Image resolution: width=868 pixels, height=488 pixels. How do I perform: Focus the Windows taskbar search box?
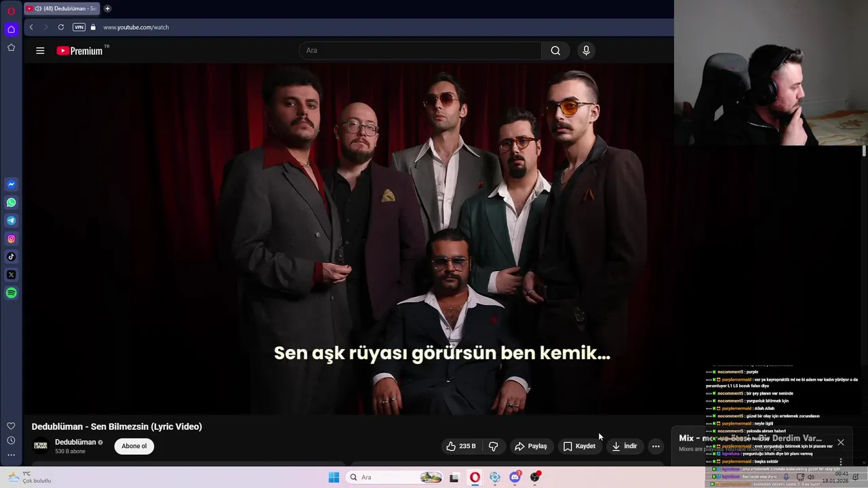(395, 477)
